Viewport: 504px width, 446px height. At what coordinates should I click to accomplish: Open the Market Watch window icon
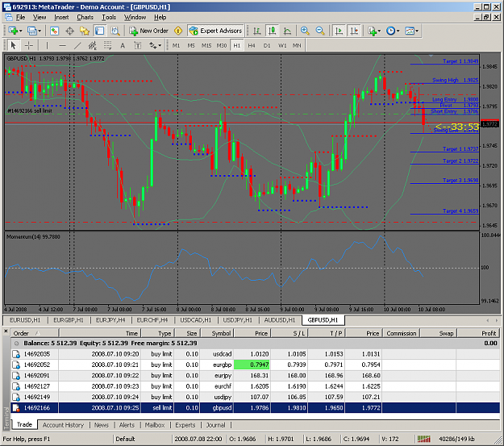click(x=54, y=31)
